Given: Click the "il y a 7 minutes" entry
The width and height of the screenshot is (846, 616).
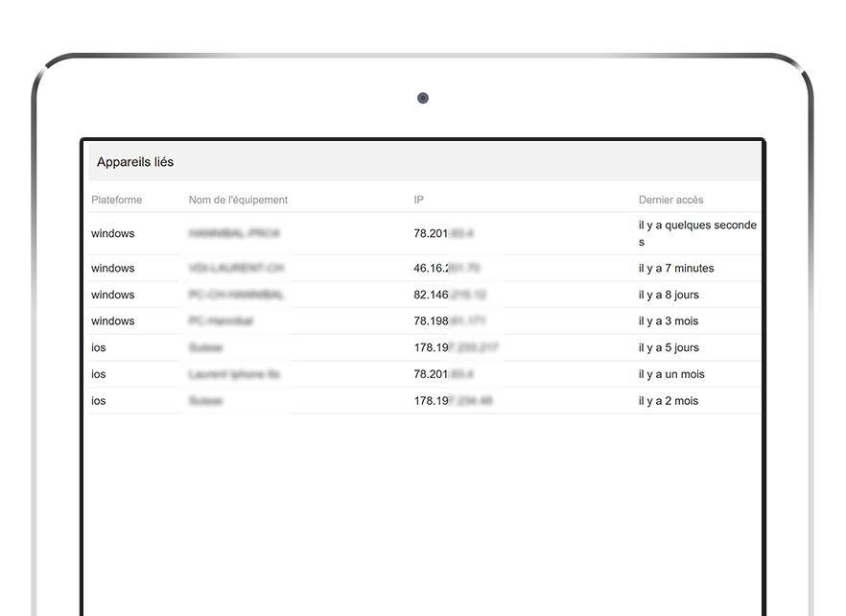Looking at the screenshot, I should (x=676, y=269).
